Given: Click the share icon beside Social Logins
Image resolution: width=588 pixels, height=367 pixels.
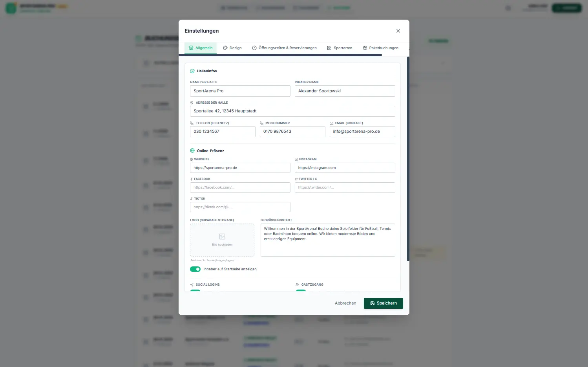Looking at the screenshot, I should pos(192,284).
